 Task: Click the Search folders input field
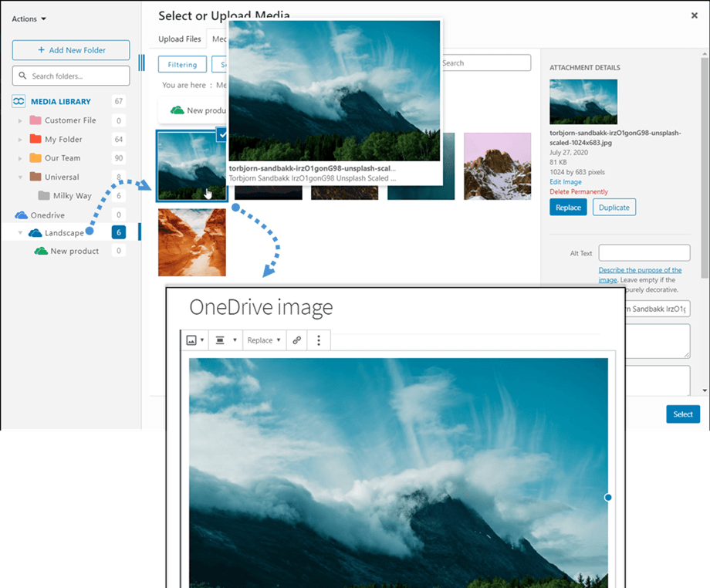point(71,76)
